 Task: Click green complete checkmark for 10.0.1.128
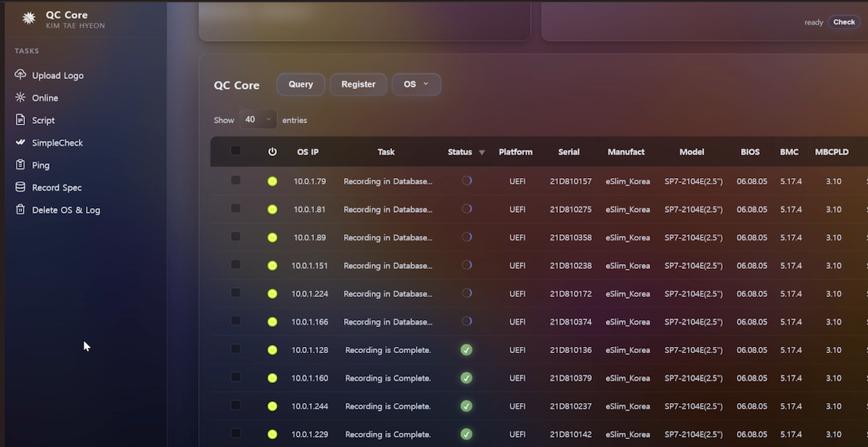pos(466,350)
